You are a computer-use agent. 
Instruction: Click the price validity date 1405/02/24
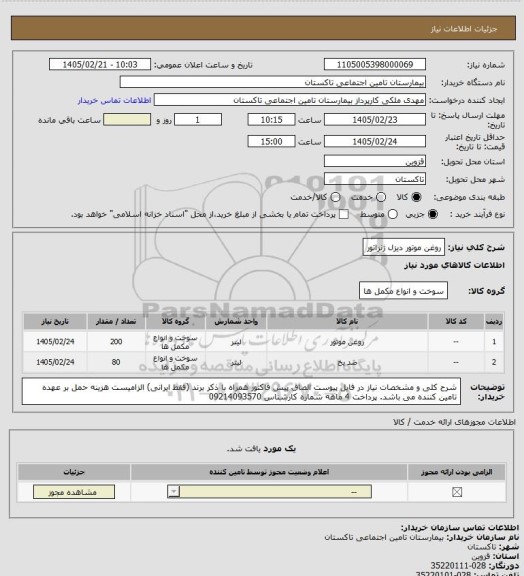375,141
